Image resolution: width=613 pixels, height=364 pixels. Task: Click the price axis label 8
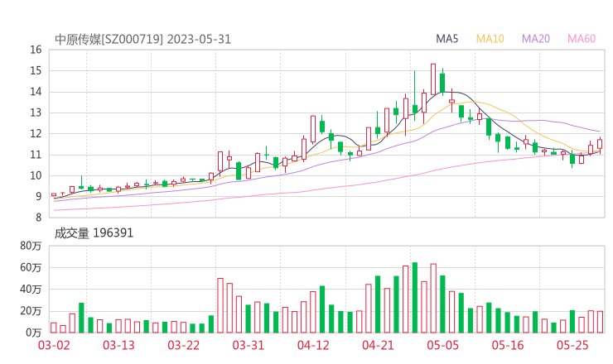[38, 218]
